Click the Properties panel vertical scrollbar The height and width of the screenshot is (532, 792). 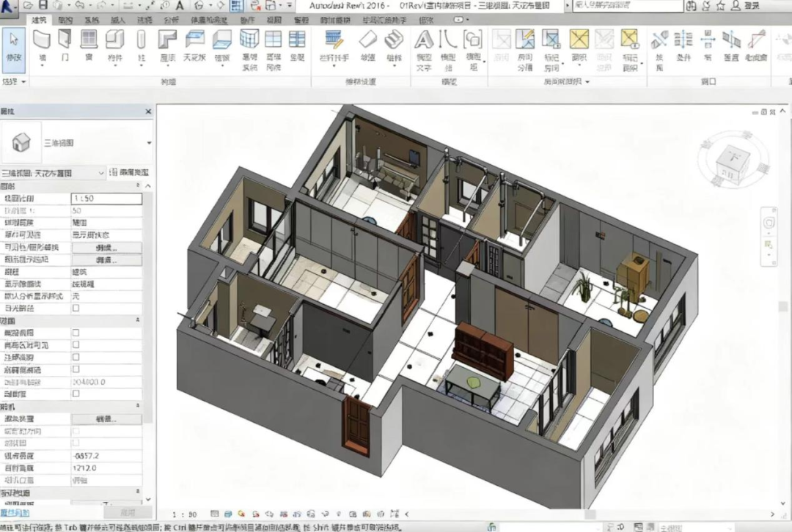click(x=150, y=330)
